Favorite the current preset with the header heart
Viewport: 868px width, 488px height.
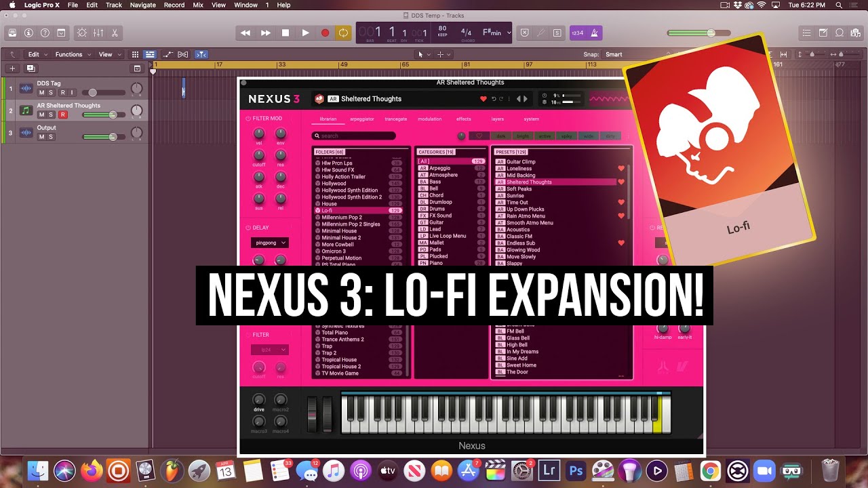[484, 99]
